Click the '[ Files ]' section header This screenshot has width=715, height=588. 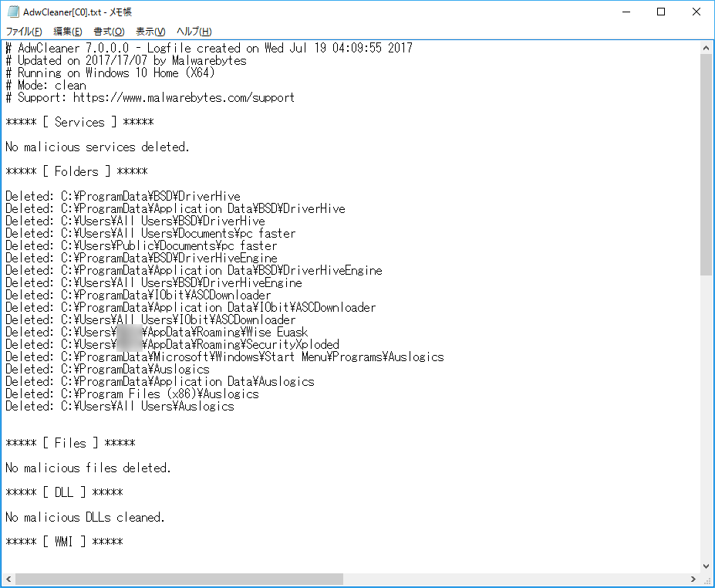[x=71, y=443]
